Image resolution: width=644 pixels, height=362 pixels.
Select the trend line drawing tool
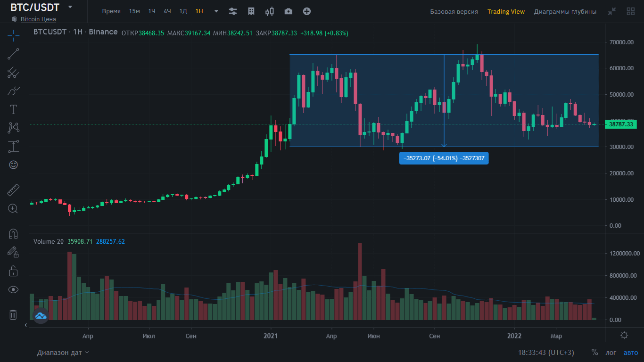[13, 54]
